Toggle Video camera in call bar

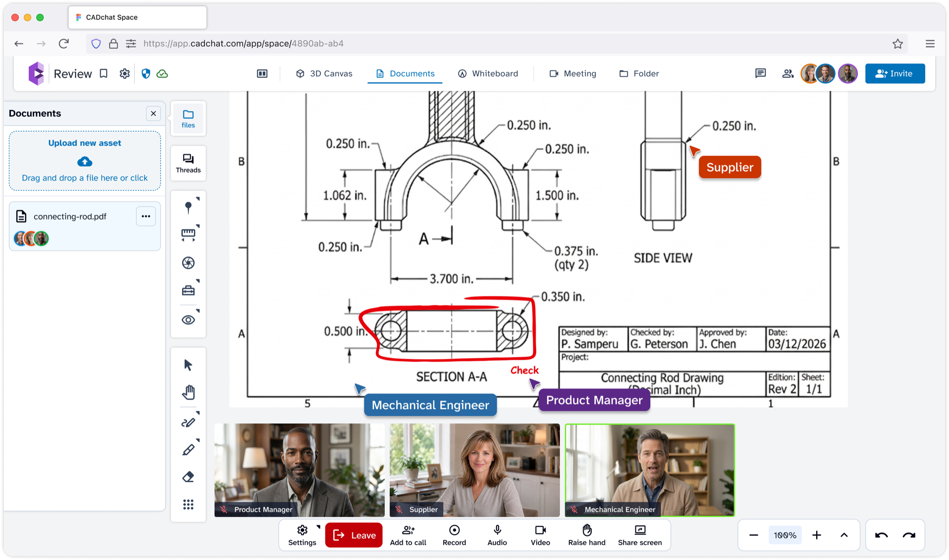coord(540,535)
